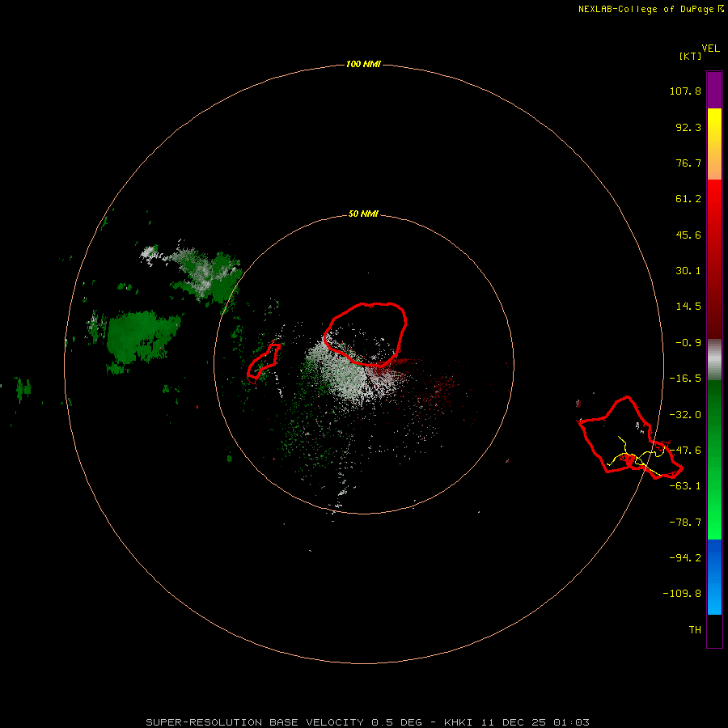Click the large green velocity blob west of radar
The image size is (728, 728).
142,336
